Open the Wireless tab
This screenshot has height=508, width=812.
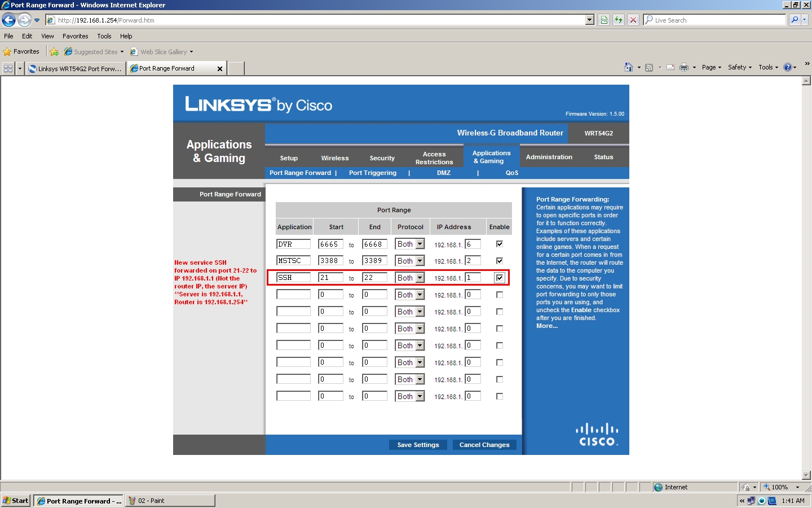pyautogui.click(x=335, y=158)
